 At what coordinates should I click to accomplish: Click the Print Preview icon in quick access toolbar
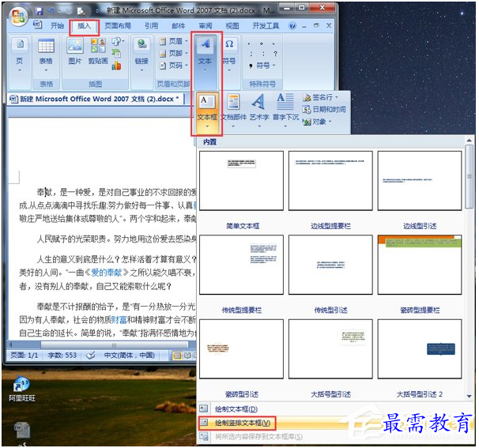click(x=81, y=11)
